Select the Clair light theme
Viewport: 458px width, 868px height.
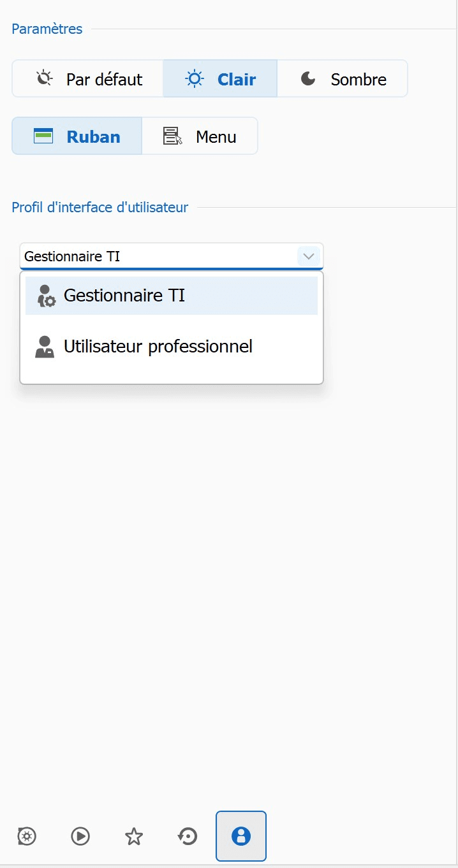tap(220, 79)
